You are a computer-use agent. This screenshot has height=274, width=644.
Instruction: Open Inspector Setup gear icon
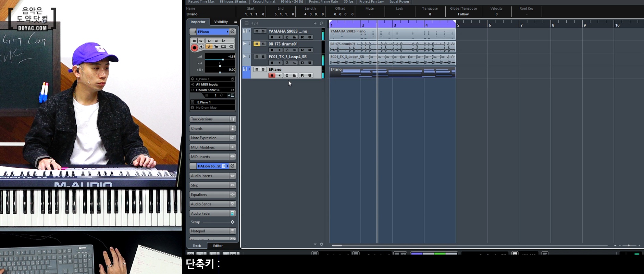233,222
